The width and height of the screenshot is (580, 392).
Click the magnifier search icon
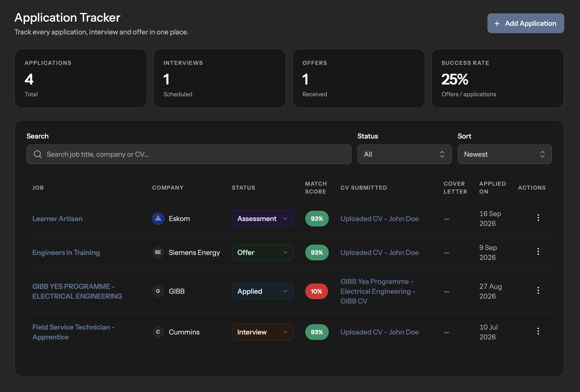(38, 154)
